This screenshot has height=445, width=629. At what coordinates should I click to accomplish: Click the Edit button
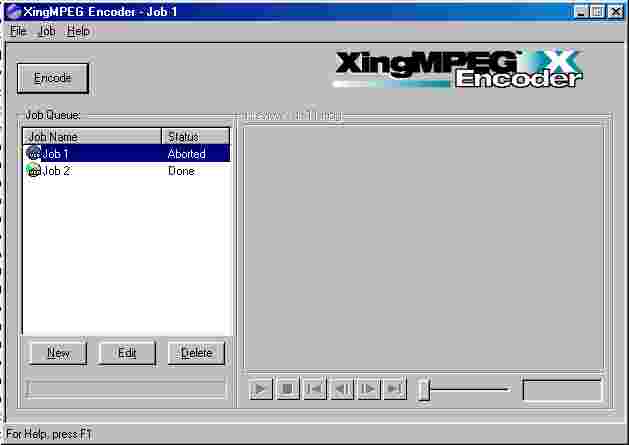pos(127,353)
